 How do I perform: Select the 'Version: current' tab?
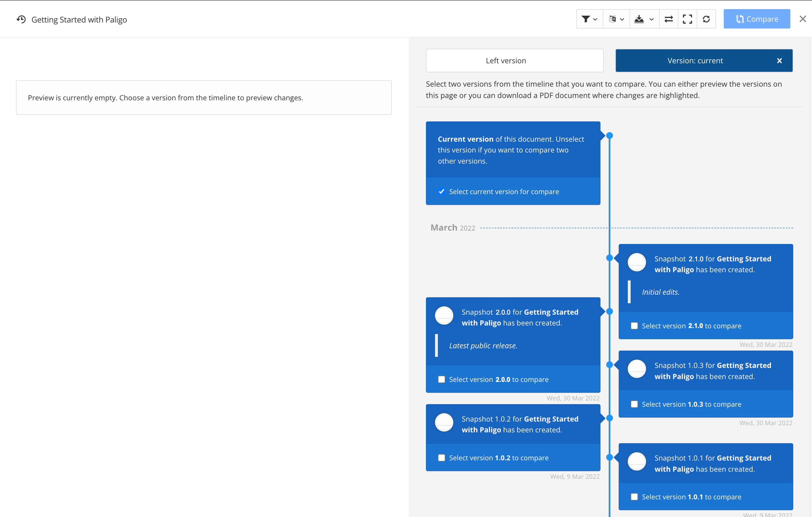695,61
